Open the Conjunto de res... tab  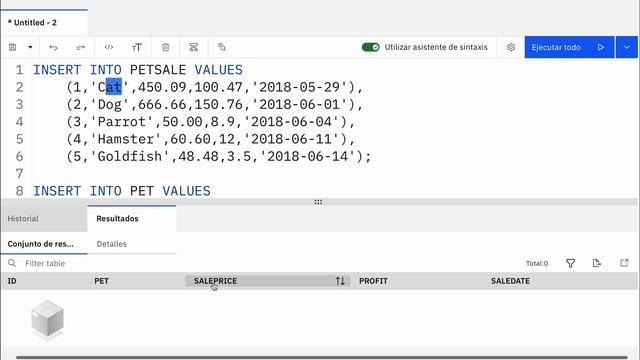click(44, 244)
